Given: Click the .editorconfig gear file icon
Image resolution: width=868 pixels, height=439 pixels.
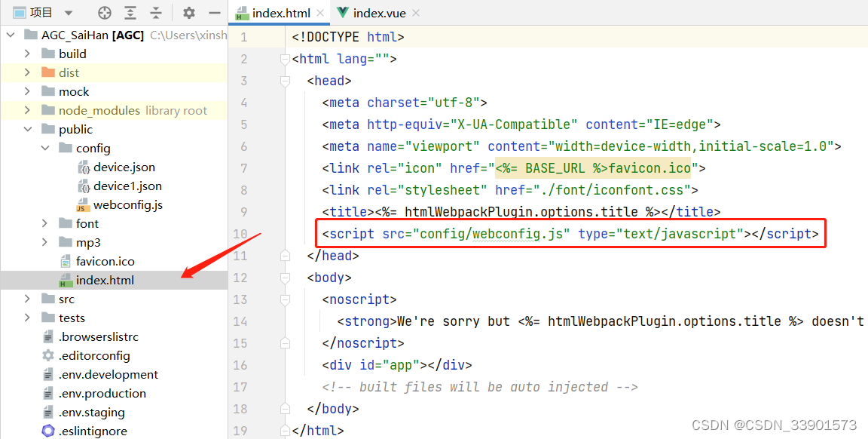Looking at the screenshot, I should coord(48,355).
